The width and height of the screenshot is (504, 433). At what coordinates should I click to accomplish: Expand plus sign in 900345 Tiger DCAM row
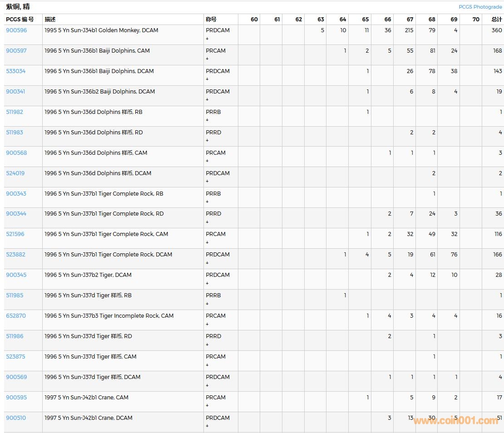208,283
